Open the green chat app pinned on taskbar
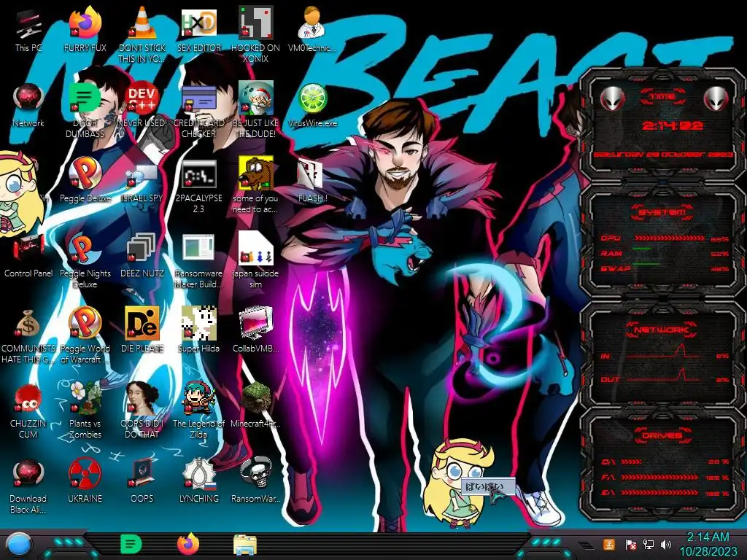 (131, 544)
